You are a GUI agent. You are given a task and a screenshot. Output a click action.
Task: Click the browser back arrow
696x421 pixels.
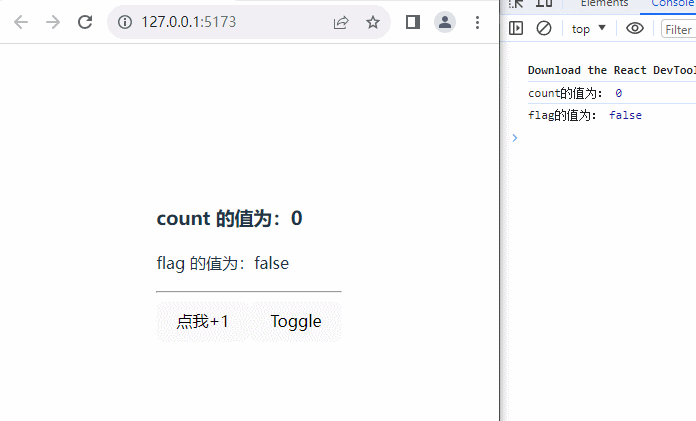pos(21,22)
